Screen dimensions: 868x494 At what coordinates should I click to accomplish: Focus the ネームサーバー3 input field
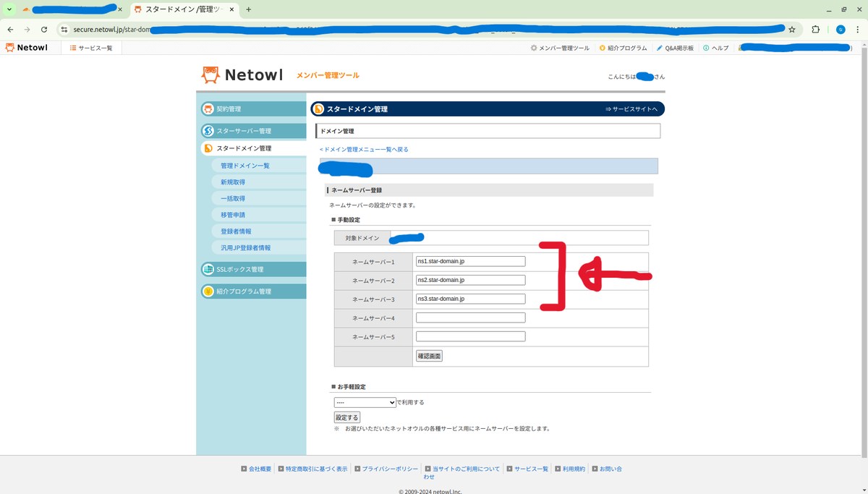tap(470, 299)
